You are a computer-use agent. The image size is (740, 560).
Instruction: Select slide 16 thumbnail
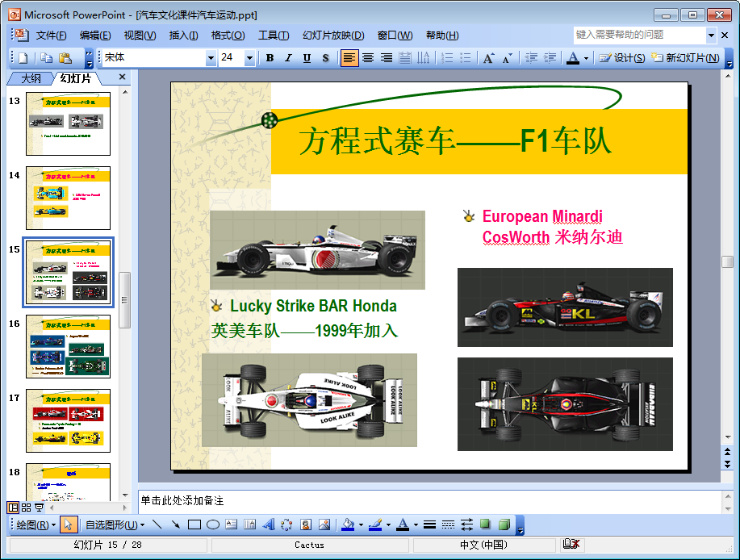[69, 347]
